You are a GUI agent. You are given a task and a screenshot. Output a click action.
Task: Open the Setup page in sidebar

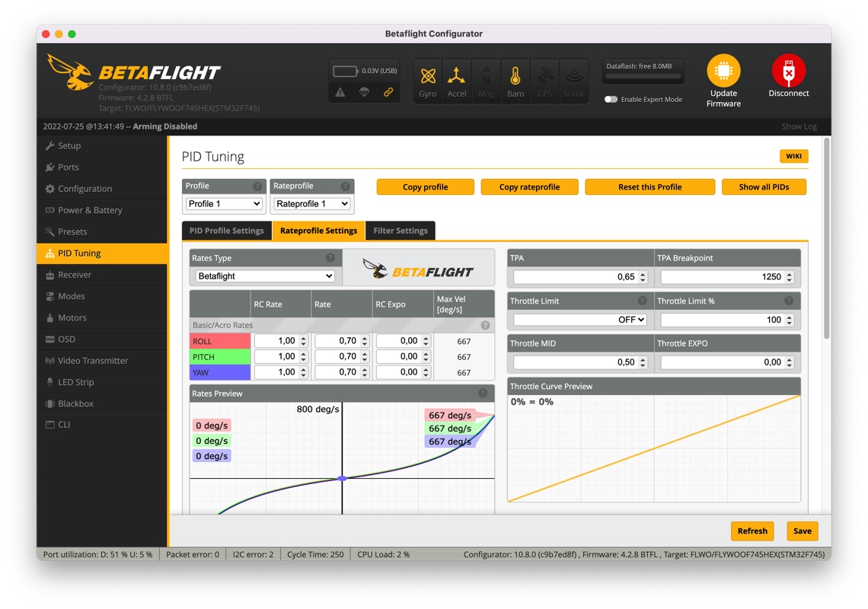(x=102, y=145)
